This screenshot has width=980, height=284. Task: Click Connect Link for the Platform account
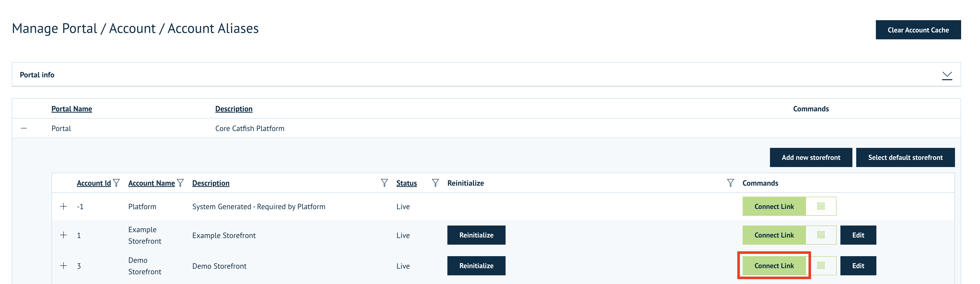pyautogui.click(x=774, y=206)
